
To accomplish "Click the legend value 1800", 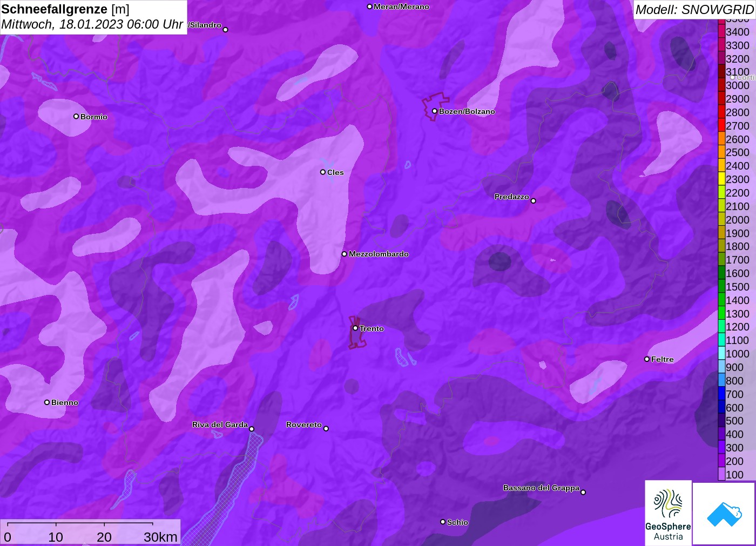I will (738, 246).
